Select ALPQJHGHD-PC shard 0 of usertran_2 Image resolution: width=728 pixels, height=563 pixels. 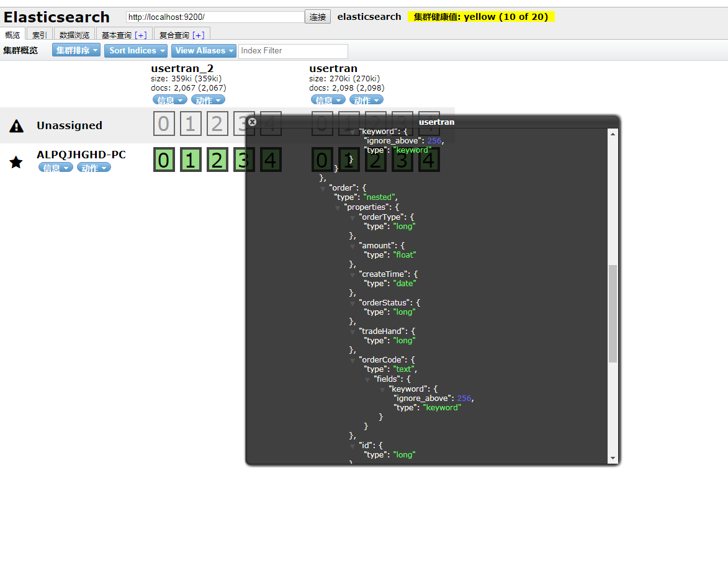tap(164, 160)
